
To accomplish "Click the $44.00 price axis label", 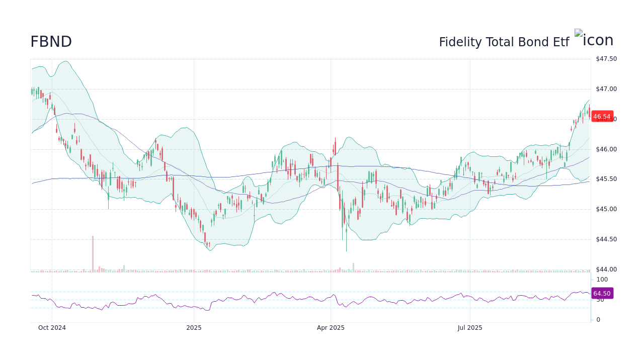I will [606, 269].
